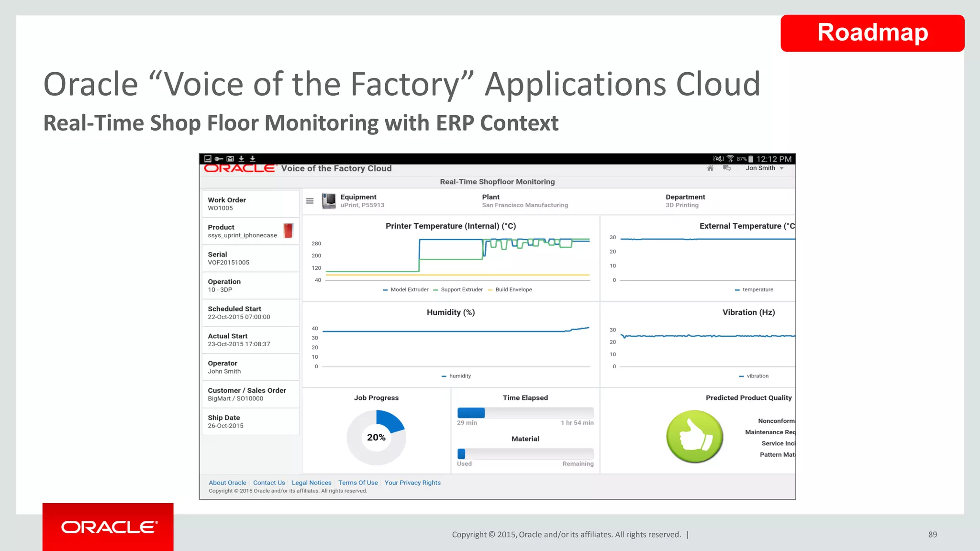This screenshot has height=551, width=980.
Task: Select the Actual Start panel
Action: [251, 340]
